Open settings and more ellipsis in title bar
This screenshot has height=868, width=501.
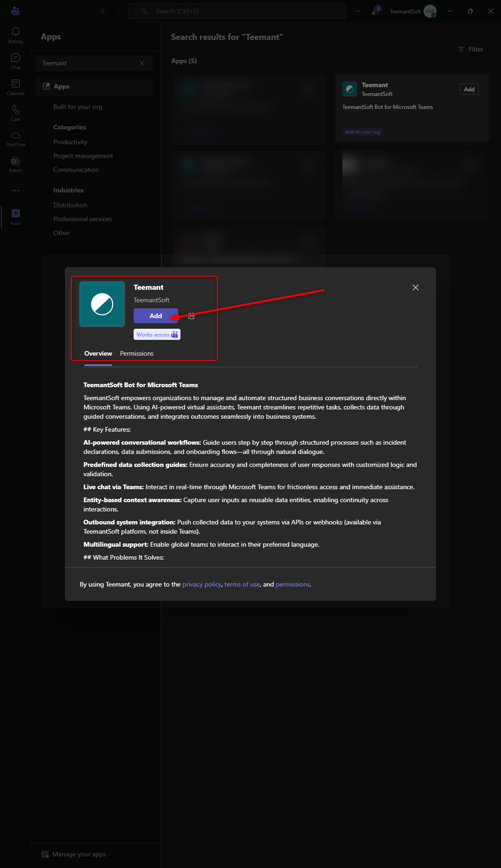coord(357,11)
